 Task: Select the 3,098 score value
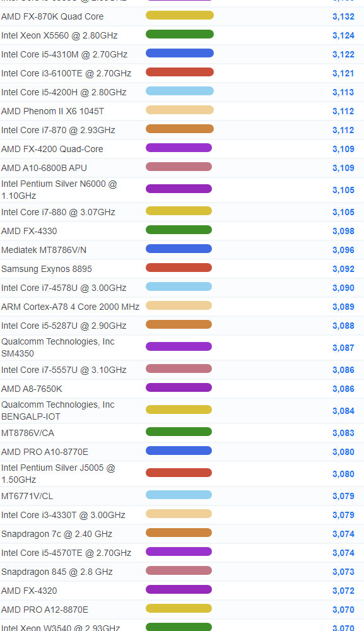[x=343, y=231]
